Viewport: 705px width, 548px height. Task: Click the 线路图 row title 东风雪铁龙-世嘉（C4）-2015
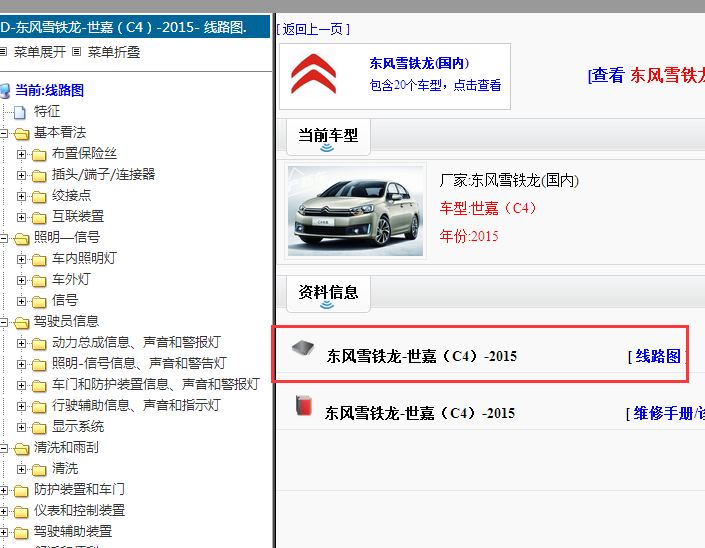(x=422, y=356)
